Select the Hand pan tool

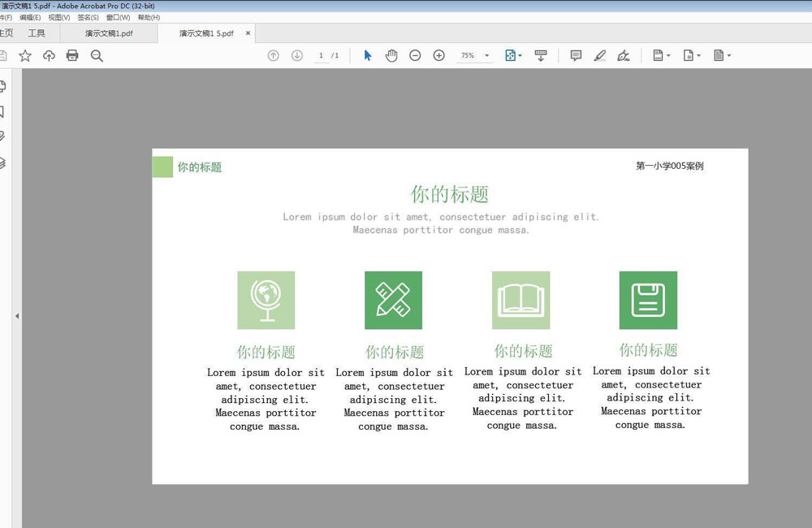tap(391, 55)
